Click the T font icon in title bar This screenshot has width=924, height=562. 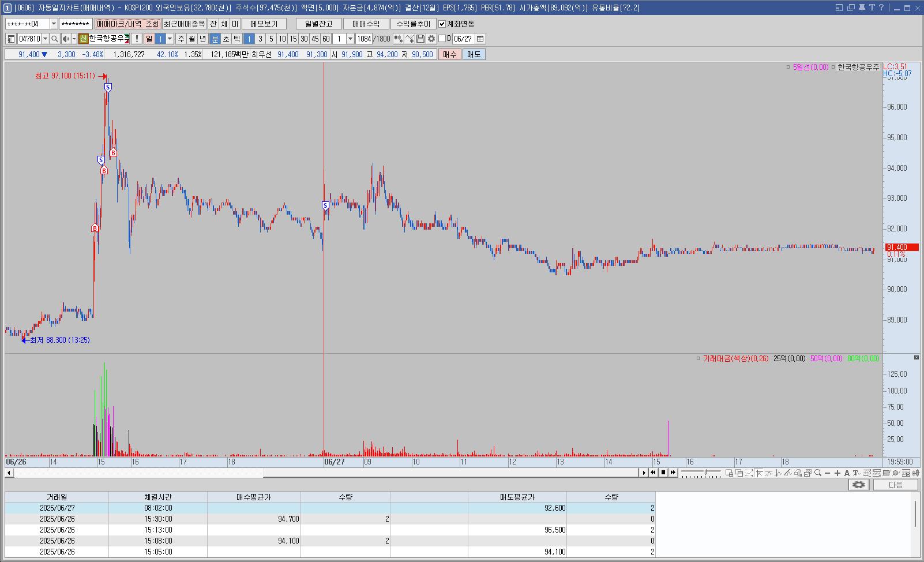point(872,8)
